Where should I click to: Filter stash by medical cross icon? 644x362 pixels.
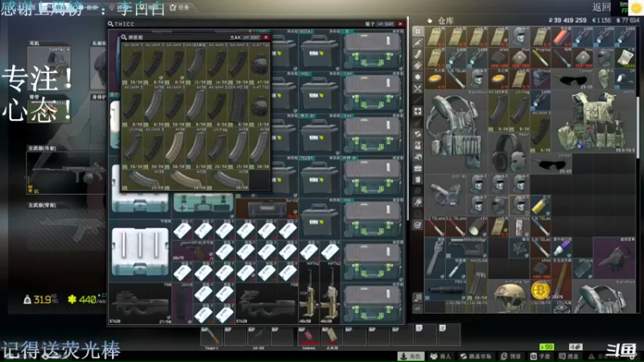tap(418, 111)
